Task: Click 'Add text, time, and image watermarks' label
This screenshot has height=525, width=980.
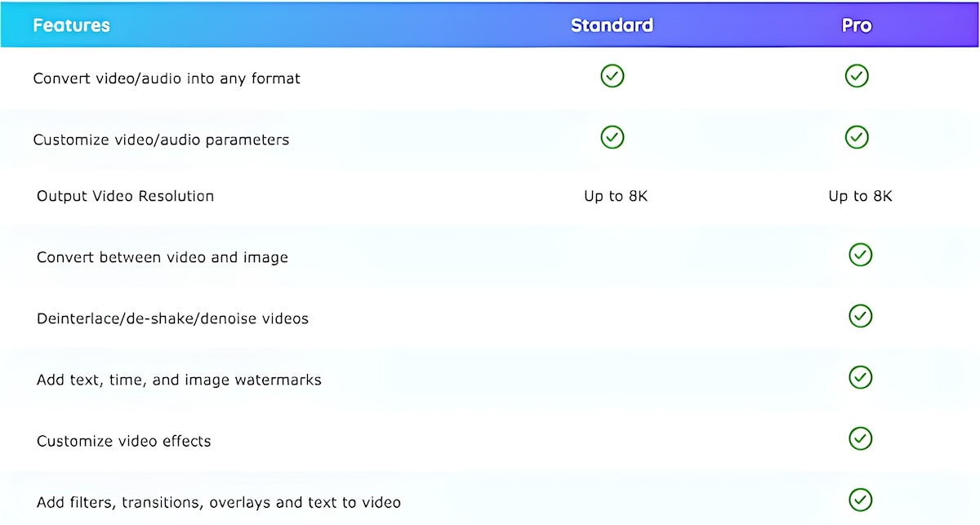Action: tap(179, 380)
